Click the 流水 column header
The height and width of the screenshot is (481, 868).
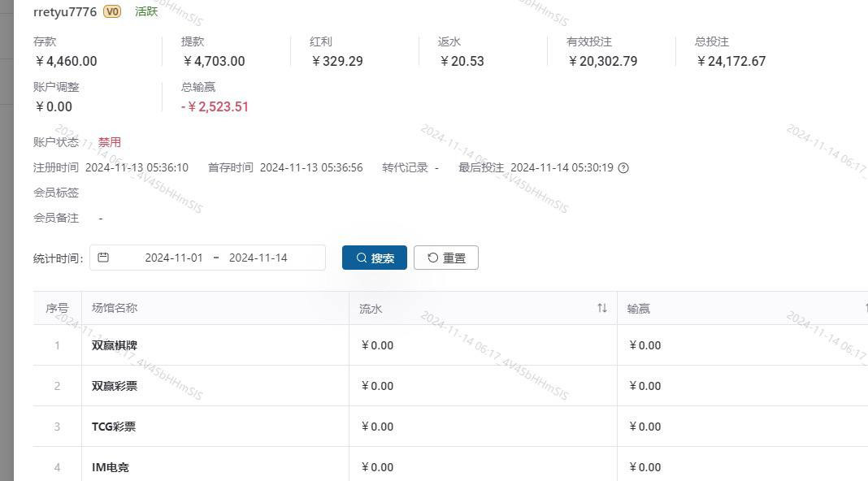click(371, 309)
